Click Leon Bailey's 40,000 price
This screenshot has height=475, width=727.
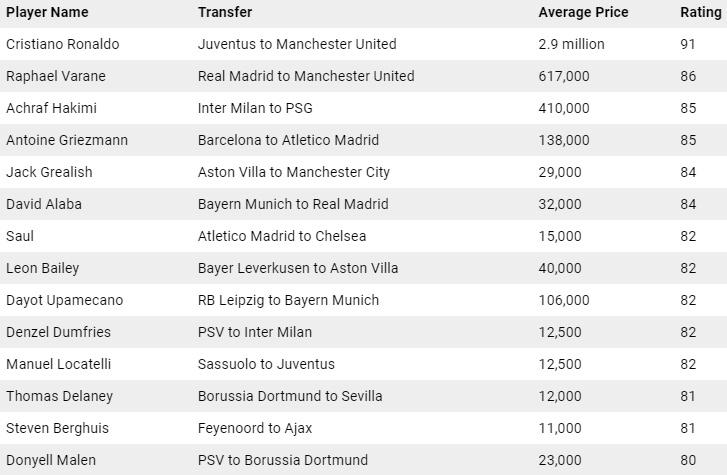tap(559, 268)
